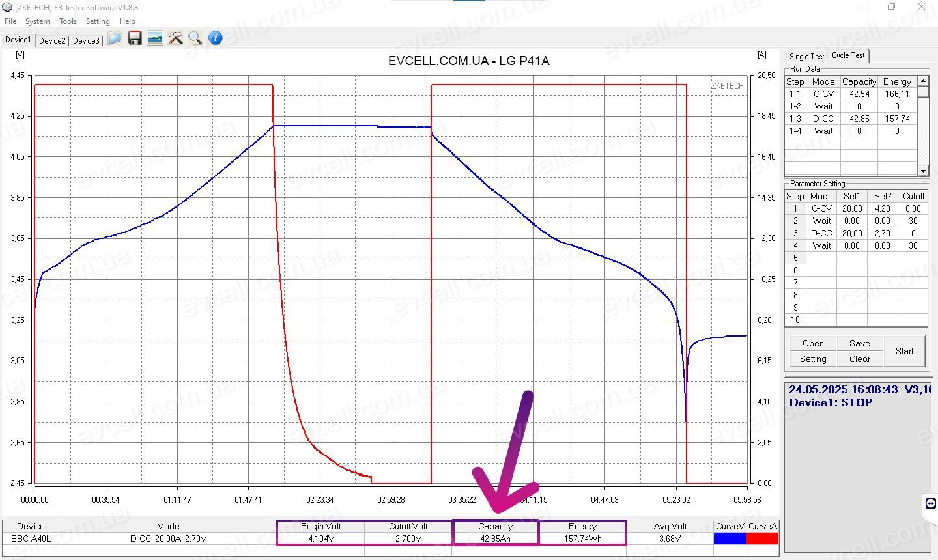Click the landscape picture screenshot icon
The height and width of the screenshot is (560, 938).
click(x=155, y=38)
